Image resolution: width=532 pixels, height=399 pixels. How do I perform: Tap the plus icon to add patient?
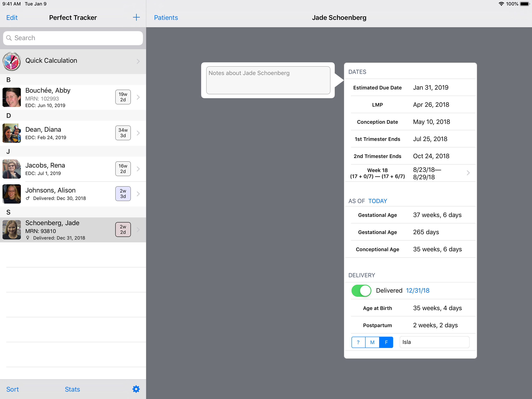[x=136, y=17]
